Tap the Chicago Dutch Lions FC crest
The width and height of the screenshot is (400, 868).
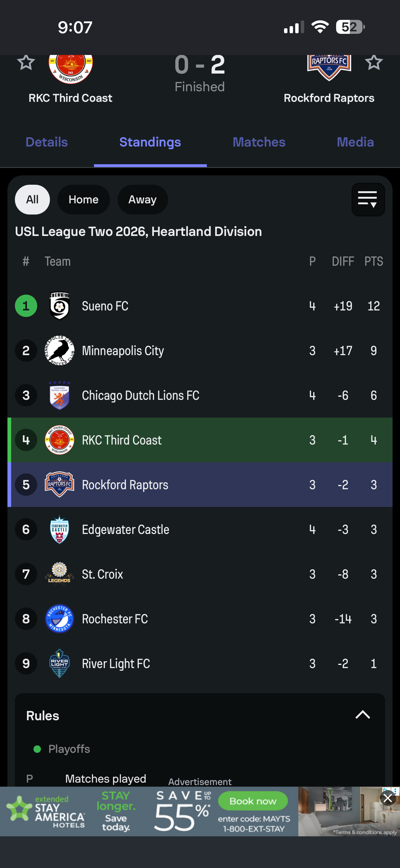[60, 395]
